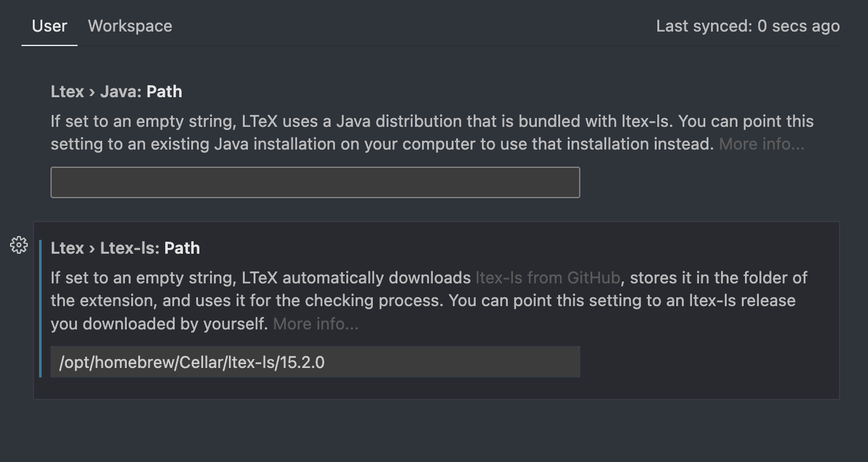Screen dimensions: 868x462
Task: Focus the empty Java Path input field
Action: pyautogui.click(x=315, y=182)
